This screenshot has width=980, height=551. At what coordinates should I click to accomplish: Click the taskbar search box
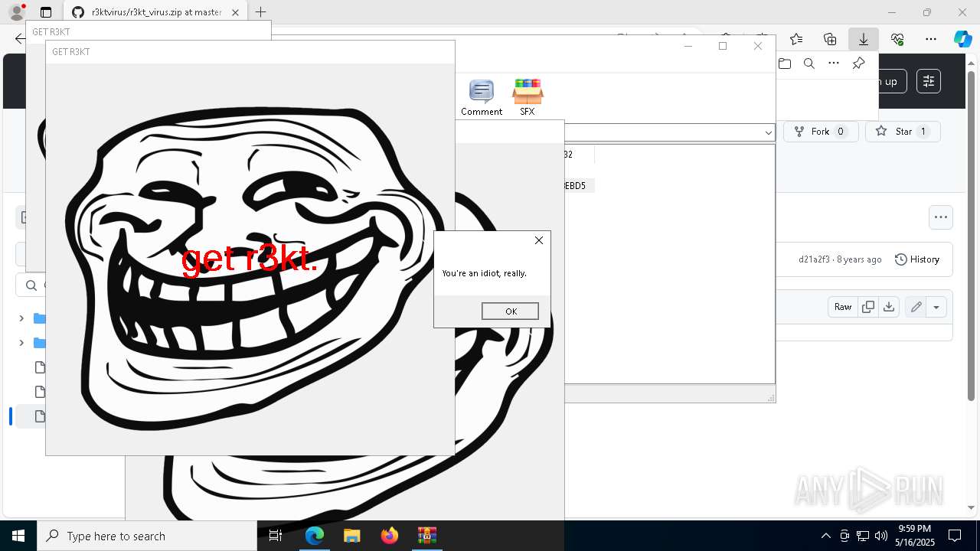(x=147, y=536)
